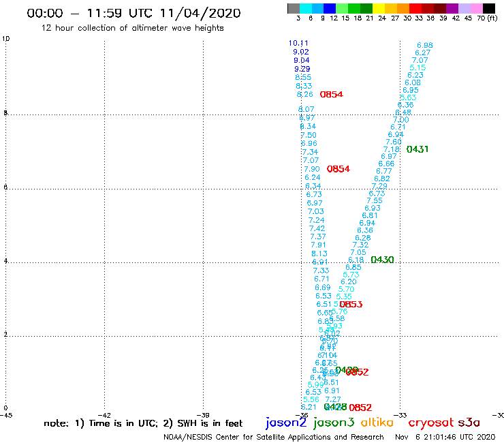Click the green 0431 time label
Viewport: 504px width, 443px height.
[418, 149]
